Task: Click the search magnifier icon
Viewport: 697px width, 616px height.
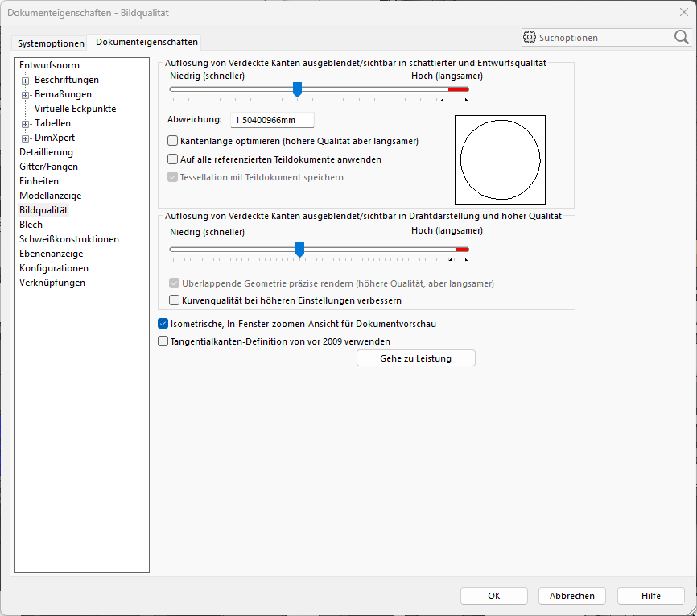Action: [681, 37]
